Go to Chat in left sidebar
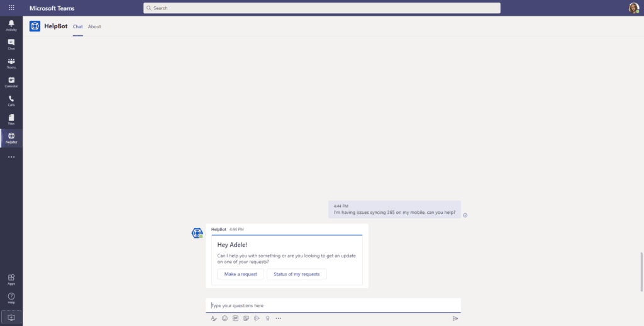 [11, 45]
